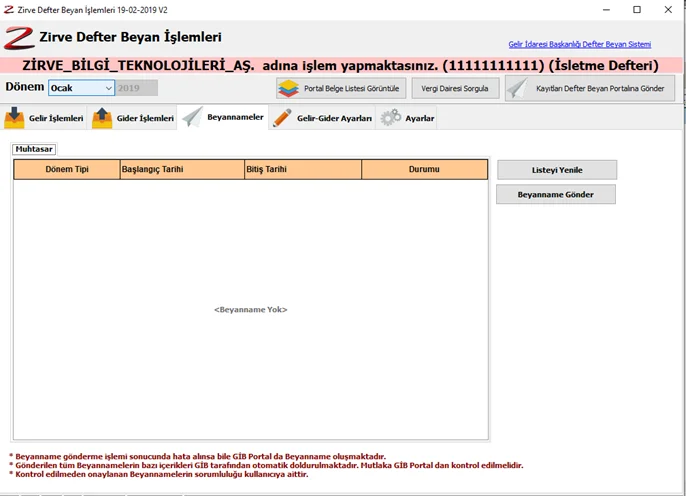
Task: Click paper plane icon on Kayıtları Gönder button
Action: (x=518, y=88)
